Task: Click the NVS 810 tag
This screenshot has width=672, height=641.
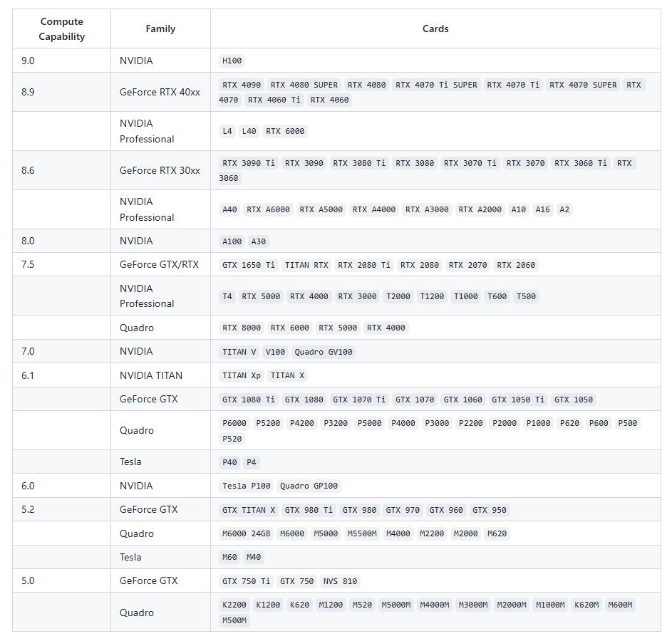Action: tap(340, 581)
